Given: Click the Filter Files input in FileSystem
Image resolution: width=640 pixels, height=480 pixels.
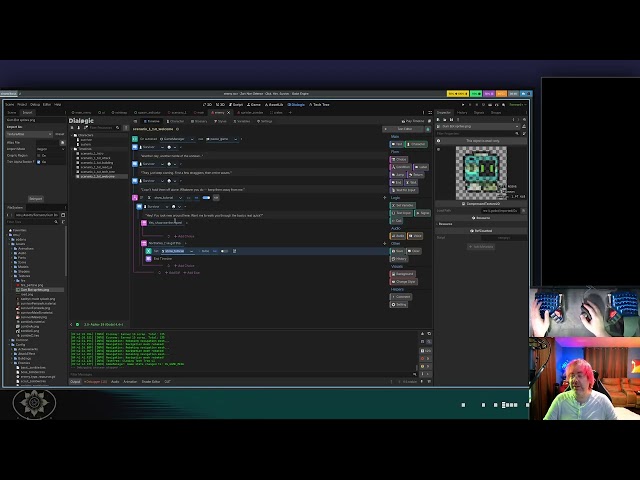Looking at the screenshot, I should pyautogui.click(x=32, y=222).
